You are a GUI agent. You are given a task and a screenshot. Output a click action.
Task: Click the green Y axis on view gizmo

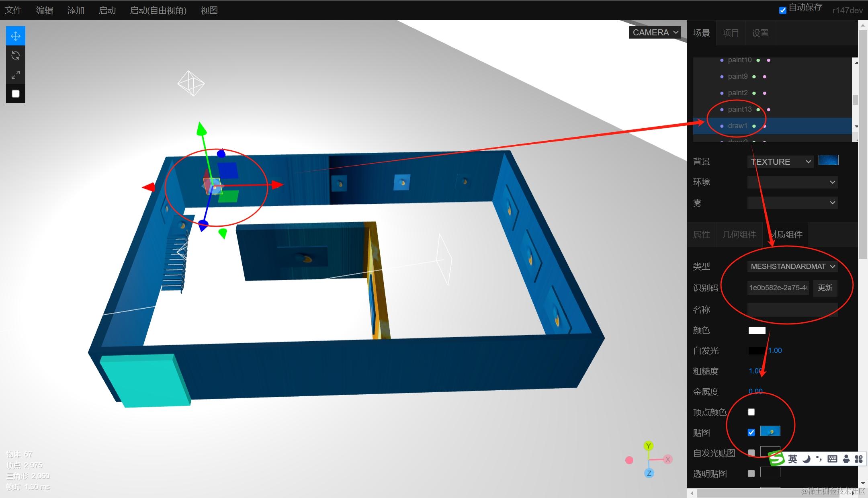click(648, 446)
